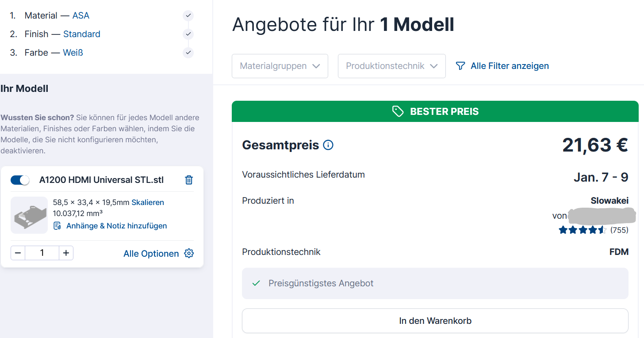Add the offer with In den Warenkorb

(435, 321)
